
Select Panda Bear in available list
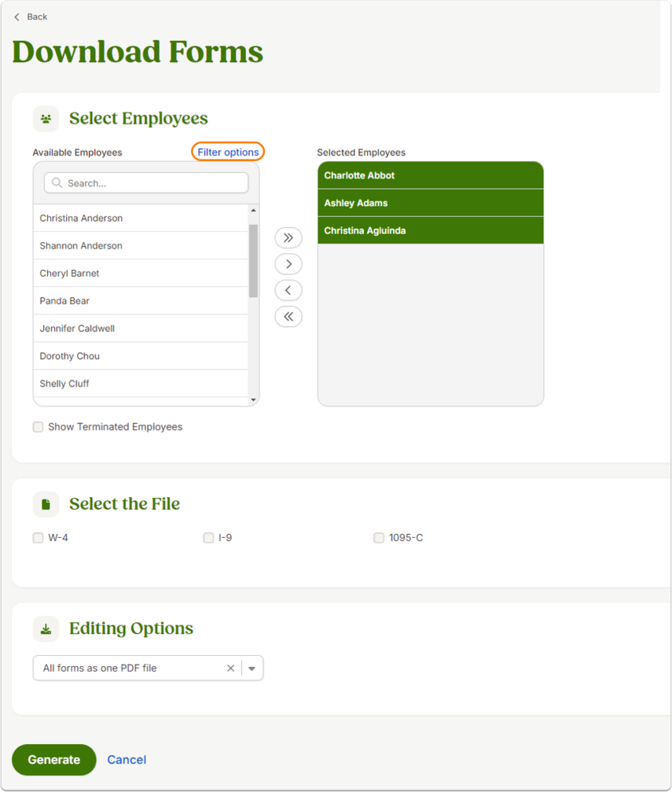tap(141, 301)
